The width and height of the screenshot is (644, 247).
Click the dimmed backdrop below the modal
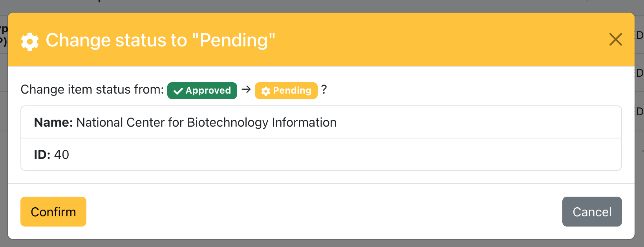[314, 243]
